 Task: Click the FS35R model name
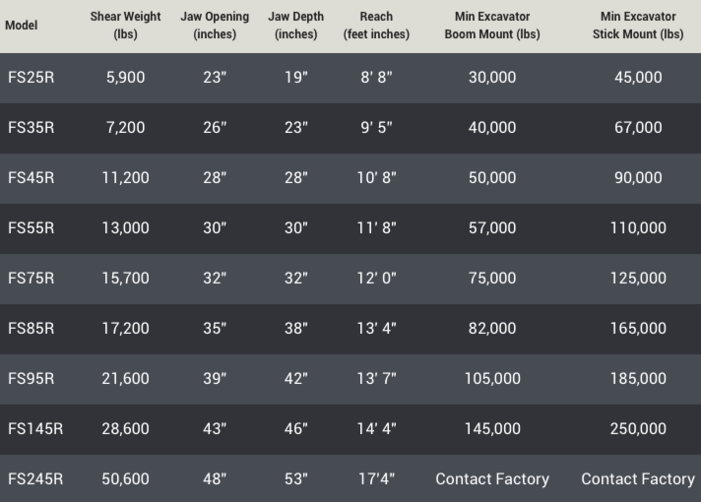pos(31,127)
